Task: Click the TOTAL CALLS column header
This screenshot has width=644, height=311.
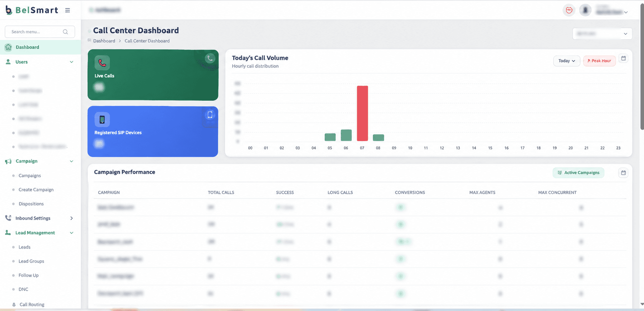Action: point(221,192)
